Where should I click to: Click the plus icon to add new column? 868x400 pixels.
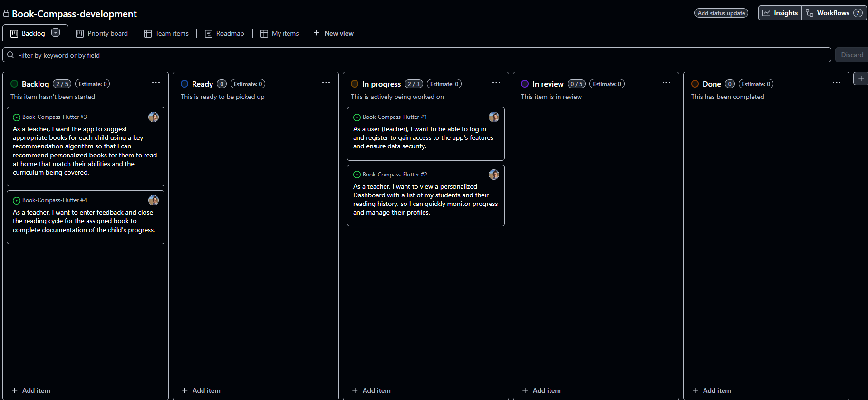click(x=861, y=78)
